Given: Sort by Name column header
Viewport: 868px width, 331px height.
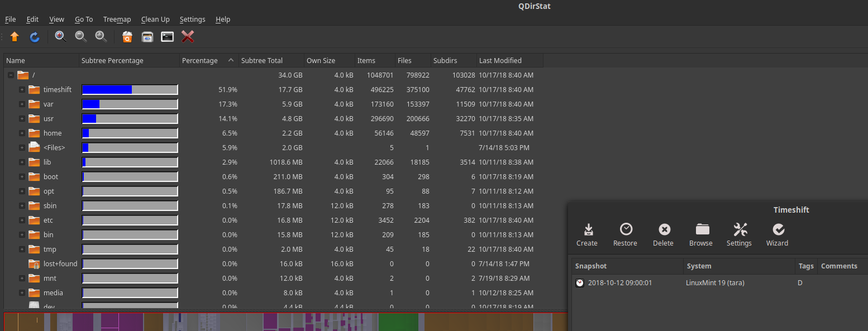Looking at the screenshot, I should pyautogui.click(x=41, y=60).
